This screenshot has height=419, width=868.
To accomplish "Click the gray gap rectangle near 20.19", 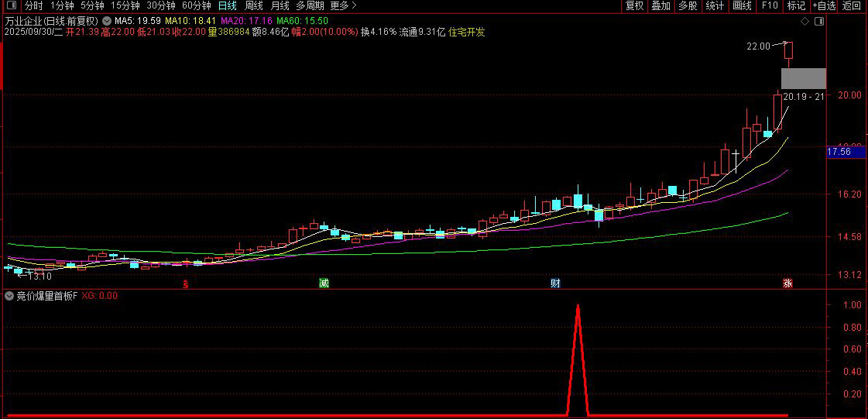I will pos(803,78).
